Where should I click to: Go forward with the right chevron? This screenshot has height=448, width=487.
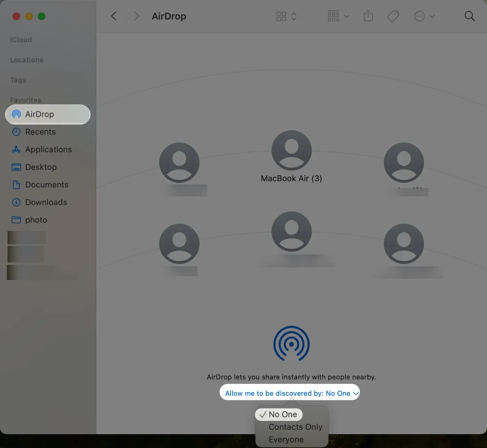pyautogui.click(x=136, y=16)
